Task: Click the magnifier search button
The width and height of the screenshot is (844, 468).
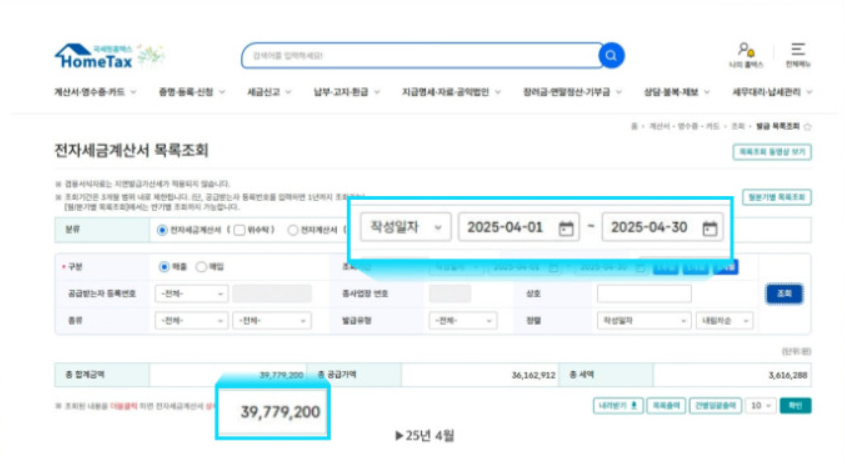Action: (611, 55)
